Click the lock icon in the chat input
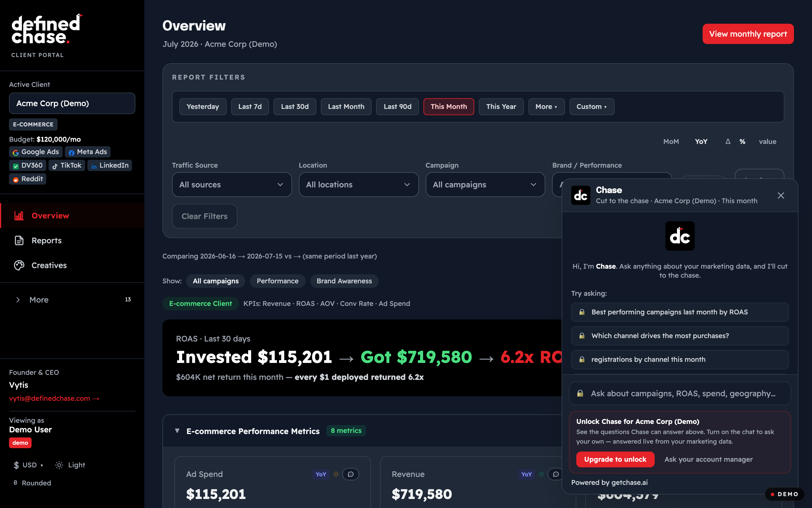This screenshot has height=508, width=812. pyautogui.click(x=580, y=393)
